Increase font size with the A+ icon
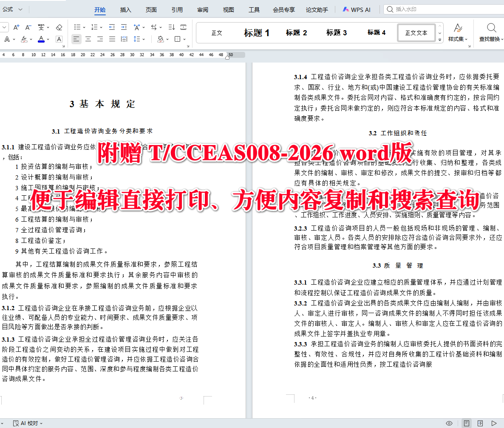 [x=16, y=27]
